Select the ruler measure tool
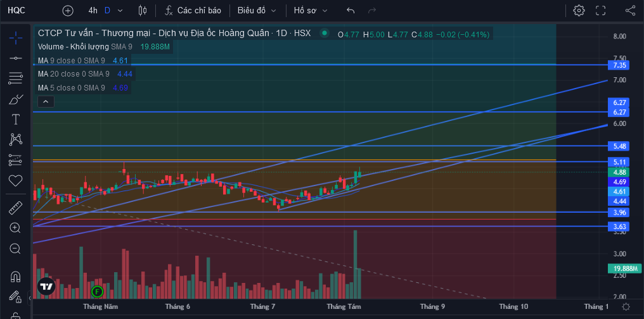 pyautogui.click(x=16, y=208)
